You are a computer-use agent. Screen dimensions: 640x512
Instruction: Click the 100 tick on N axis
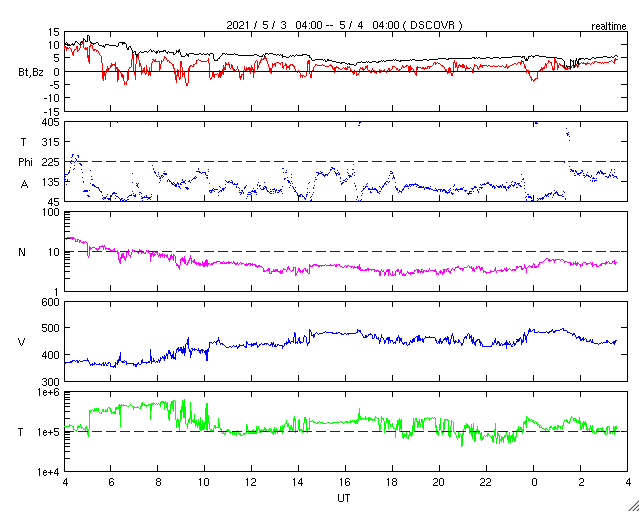(x=51, y=213)
